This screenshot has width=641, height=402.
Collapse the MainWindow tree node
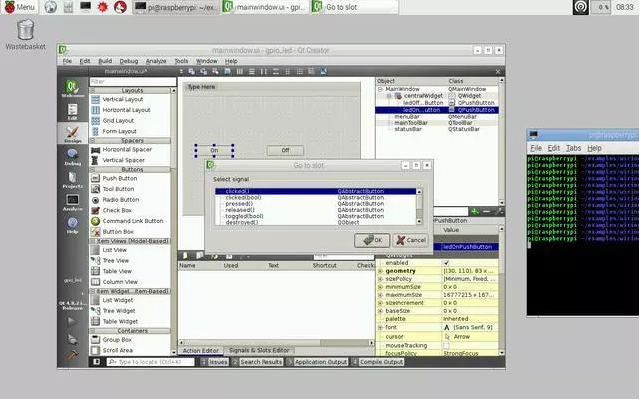[380, 89]
